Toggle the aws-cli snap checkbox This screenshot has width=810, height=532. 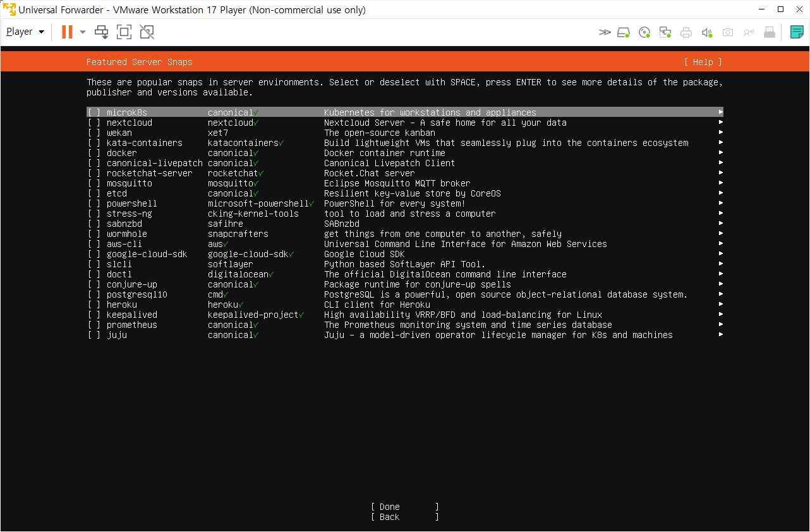[94, 244]
